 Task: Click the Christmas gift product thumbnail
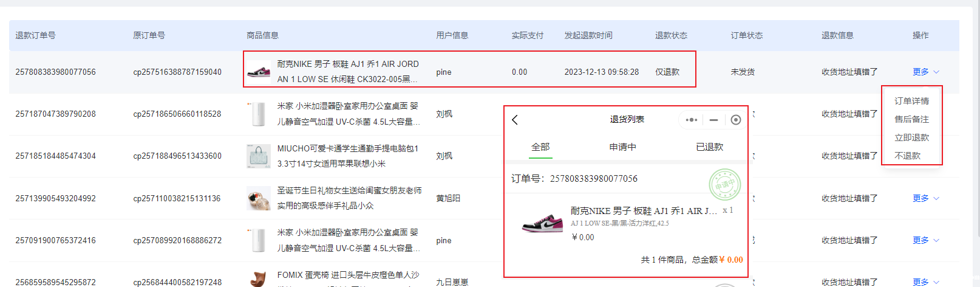(259, 198)
